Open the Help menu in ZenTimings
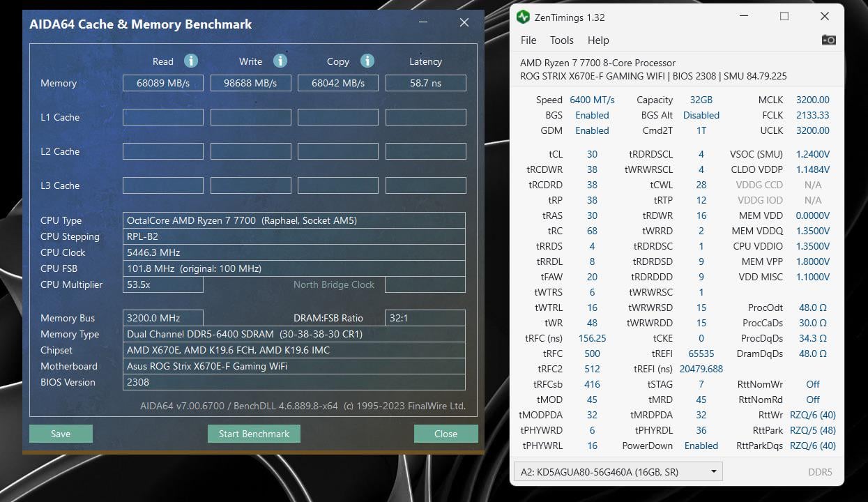 [598, 40]
